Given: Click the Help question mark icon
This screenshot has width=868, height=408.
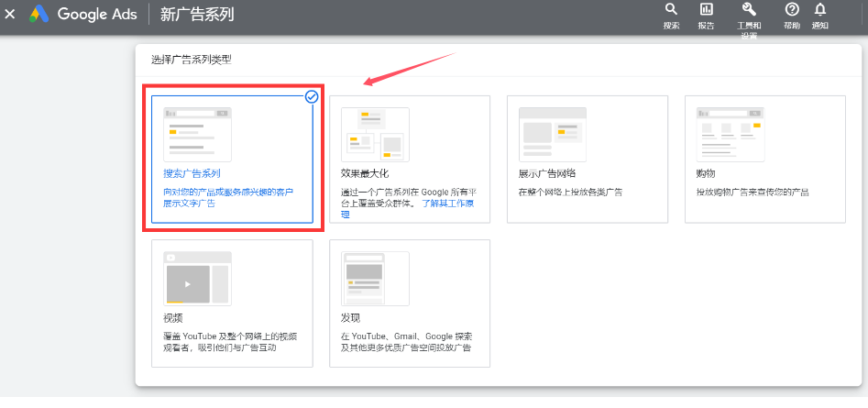Looking at the screenshot, I should tap(792, 10).
